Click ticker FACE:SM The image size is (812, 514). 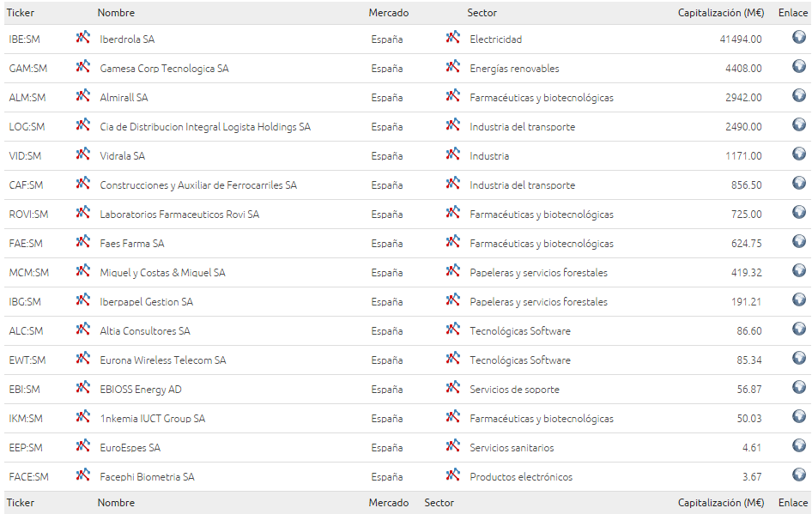(x=29, y=477)
